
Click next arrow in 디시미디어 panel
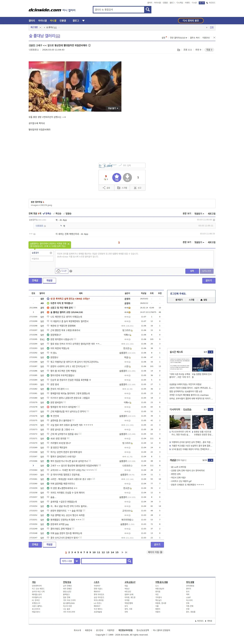(212, 409)
